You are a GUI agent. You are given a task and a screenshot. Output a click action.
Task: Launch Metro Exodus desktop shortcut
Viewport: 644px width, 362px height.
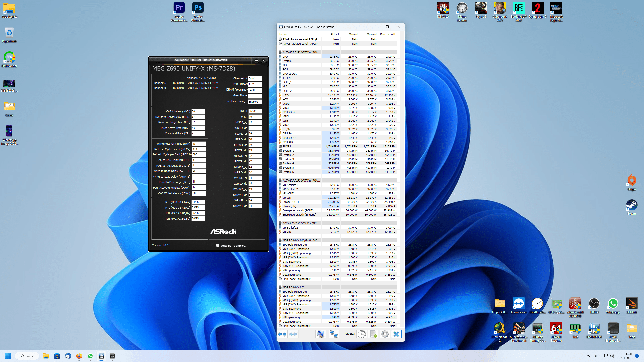462,12
